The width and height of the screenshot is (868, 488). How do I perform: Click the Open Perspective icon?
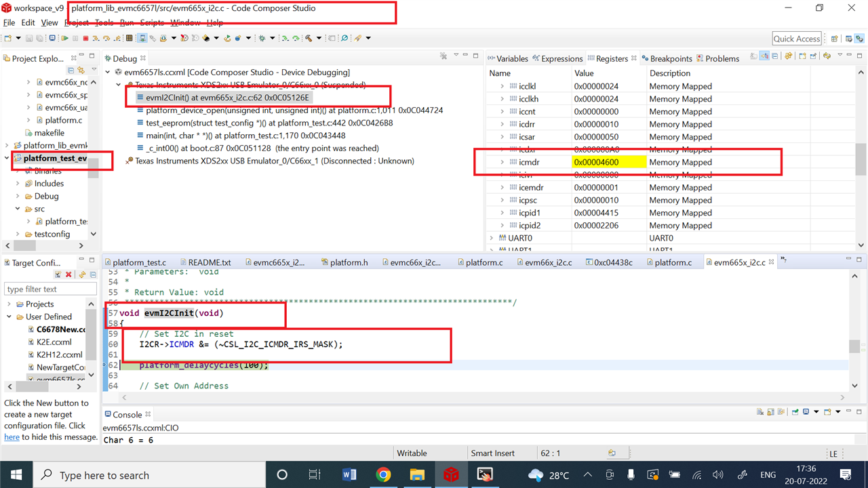click(833, 39)
